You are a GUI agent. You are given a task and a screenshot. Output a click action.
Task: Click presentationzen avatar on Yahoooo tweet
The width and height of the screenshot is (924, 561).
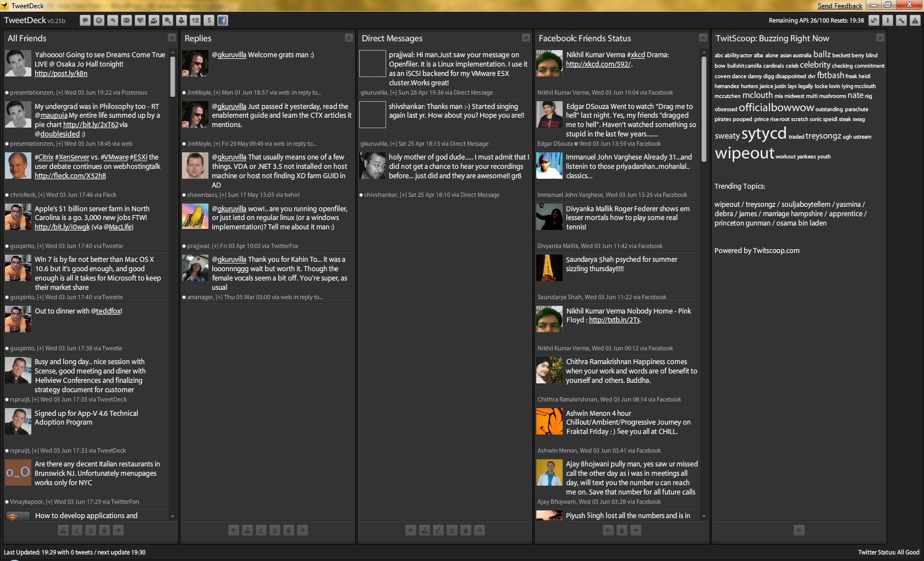point(18,63)
